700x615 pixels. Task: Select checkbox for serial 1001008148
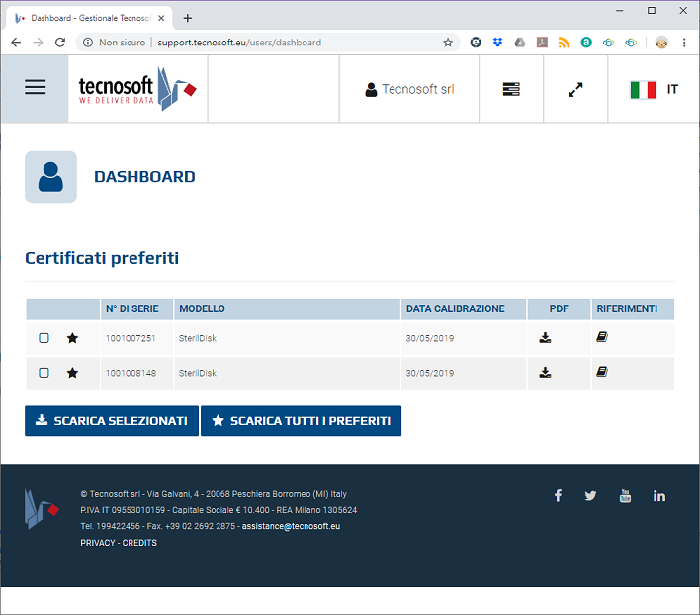click(x=44, y=372)
